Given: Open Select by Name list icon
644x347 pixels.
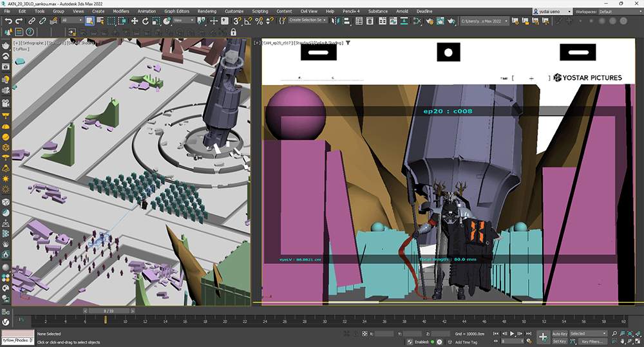Looking at the screenshot, I should coord(100,21).
